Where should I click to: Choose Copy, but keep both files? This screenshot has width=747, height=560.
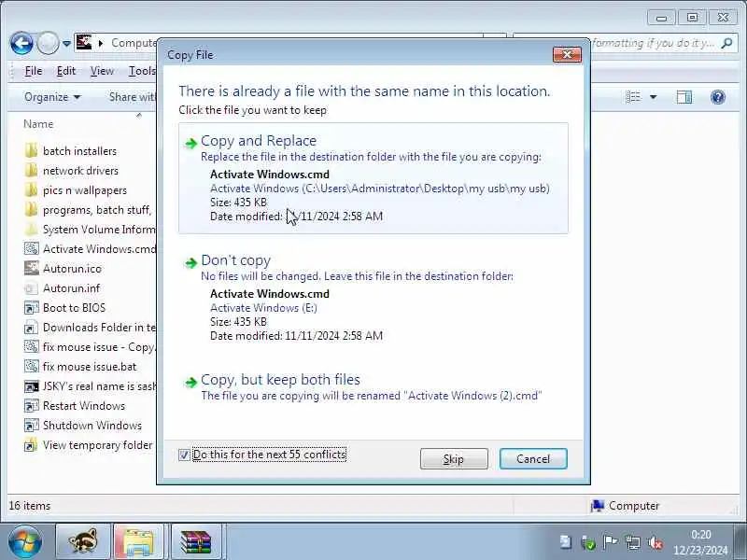tap(373, 387)
